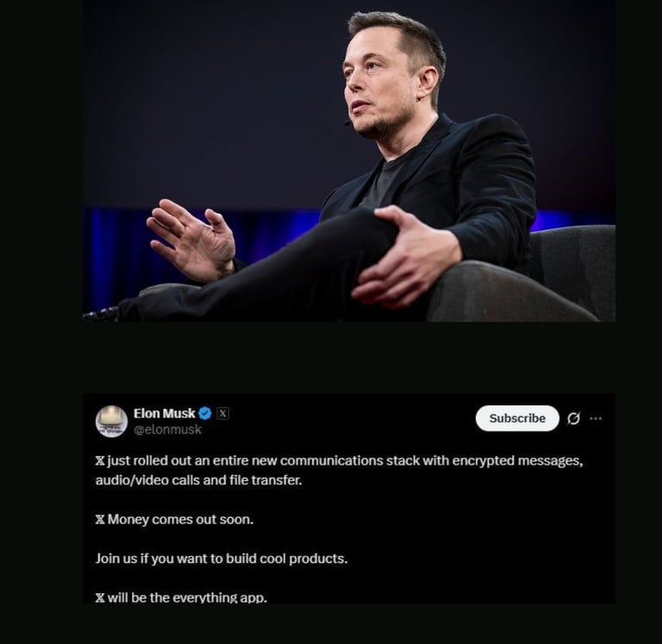Image resolution: width=662 pixels, height=644 pixels.
Task: Open the Elon Musk display name link
Action: point(165,413)
